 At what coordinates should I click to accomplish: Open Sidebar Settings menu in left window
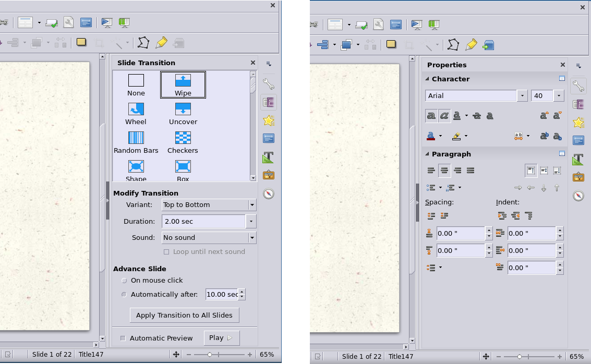tap(269, 64)
